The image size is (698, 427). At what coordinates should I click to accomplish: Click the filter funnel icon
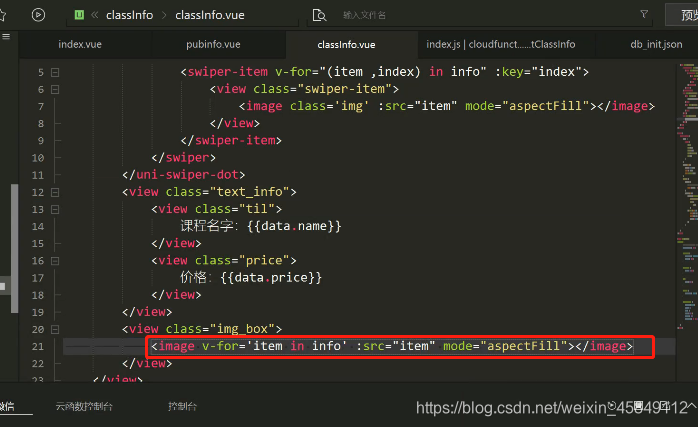tap(644, 14)
